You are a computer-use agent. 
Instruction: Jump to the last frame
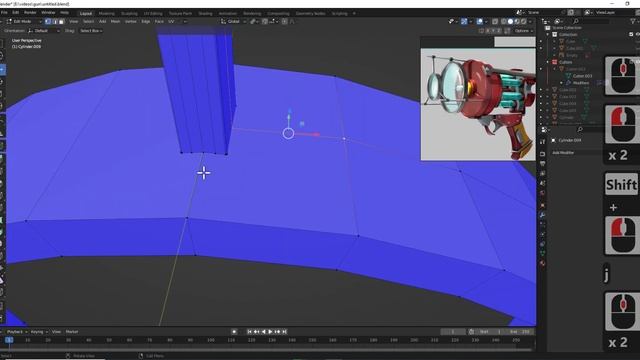(284, 332)
